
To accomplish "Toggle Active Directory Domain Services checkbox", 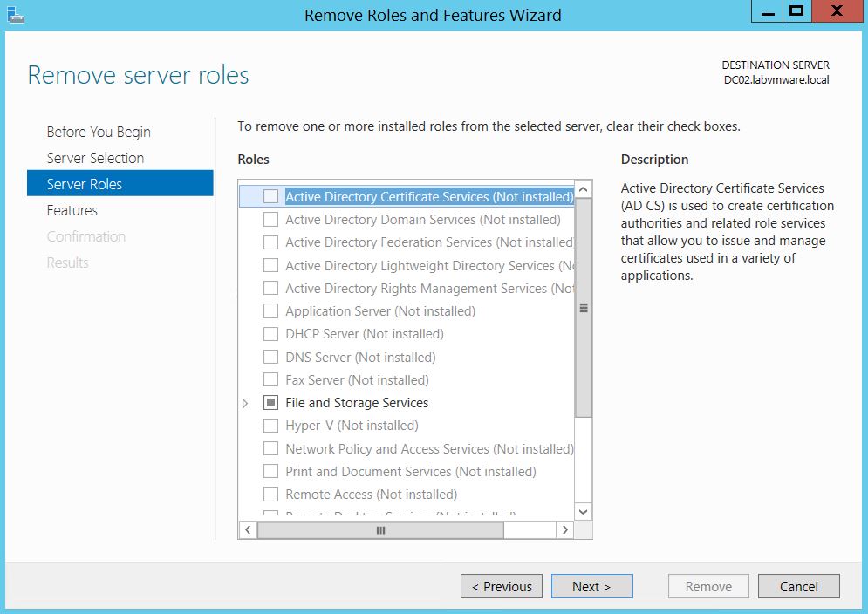I will click(x=270, y=219).
